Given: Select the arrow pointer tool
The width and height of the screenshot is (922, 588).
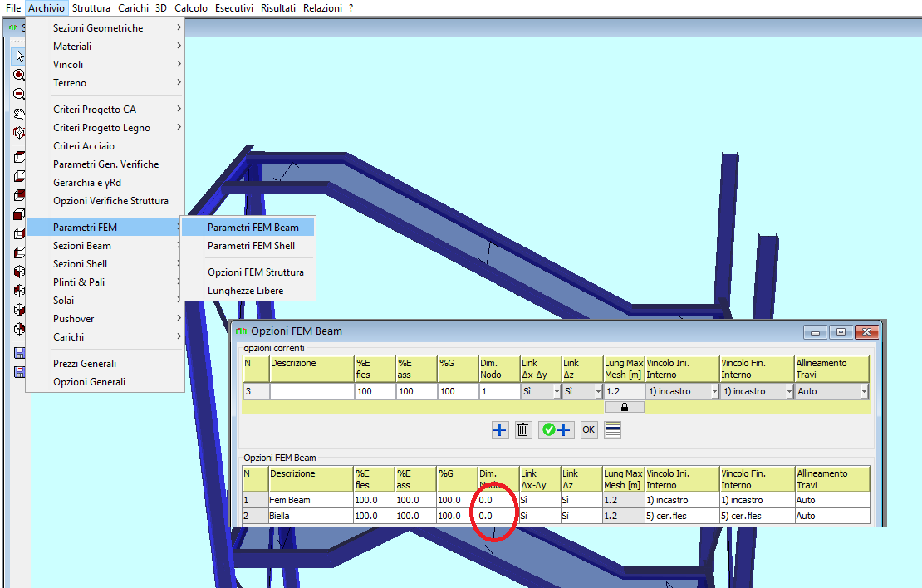Looking at the screenshot, I should [x=19, y=56].
